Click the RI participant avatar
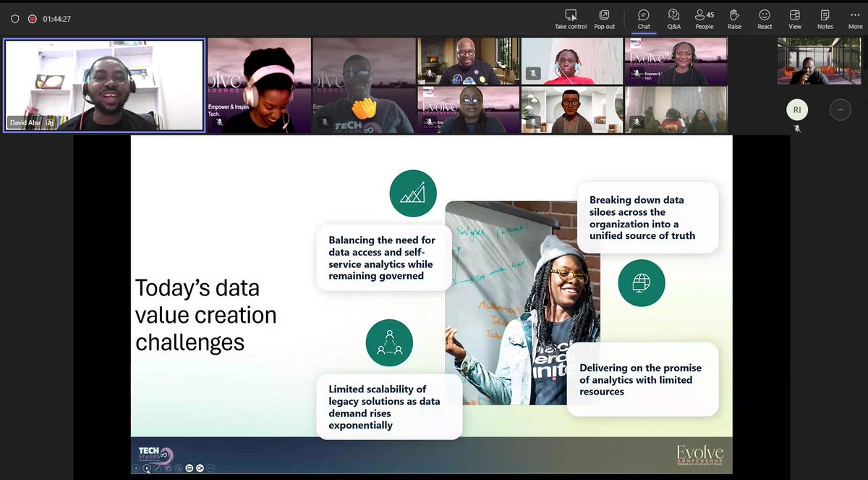This screenshot has height=480, width=868. coord(797,109)
